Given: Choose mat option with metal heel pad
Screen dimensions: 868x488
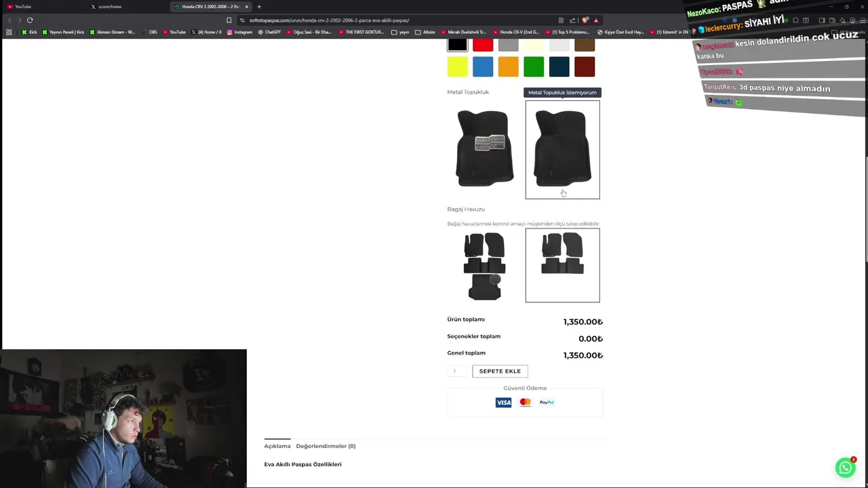Looking at the screenshot, I should [x=484, y=149].
